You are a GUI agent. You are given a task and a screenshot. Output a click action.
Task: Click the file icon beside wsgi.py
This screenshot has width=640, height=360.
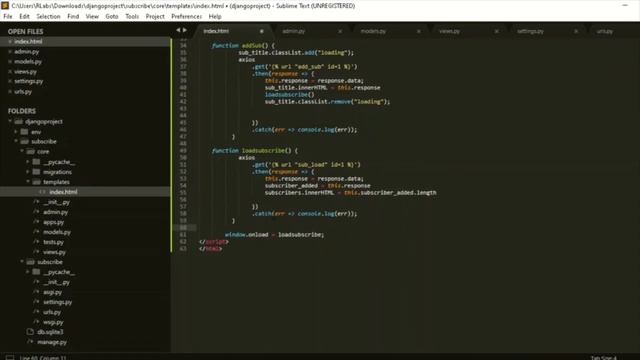coord(36,322)
